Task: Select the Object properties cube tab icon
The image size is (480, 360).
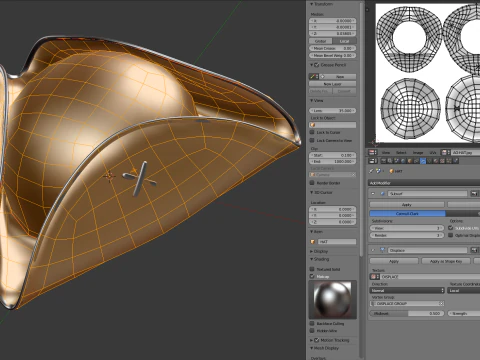Action: coord(410,161)
